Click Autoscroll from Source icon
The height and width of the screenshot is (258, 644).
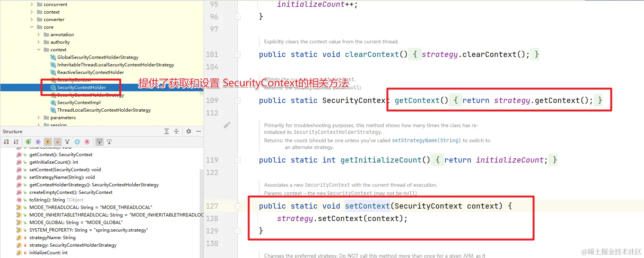(109, 142)
